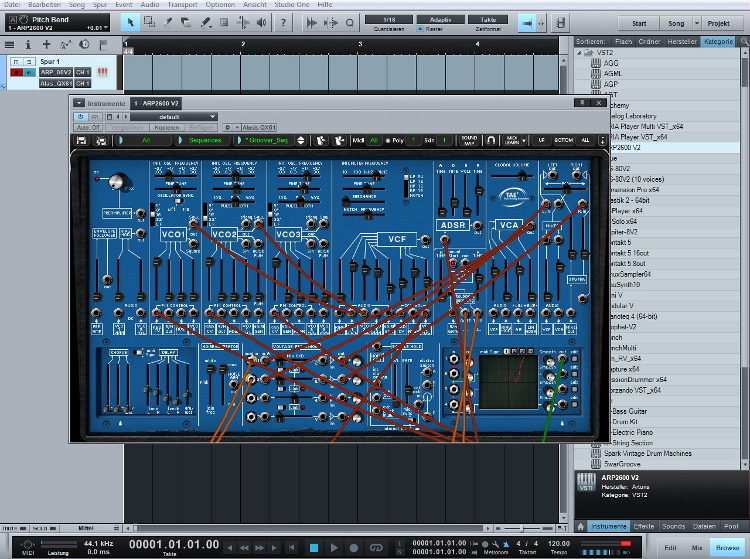
Task: Toggle the plugin power bypass button
Action: (80, 117)
